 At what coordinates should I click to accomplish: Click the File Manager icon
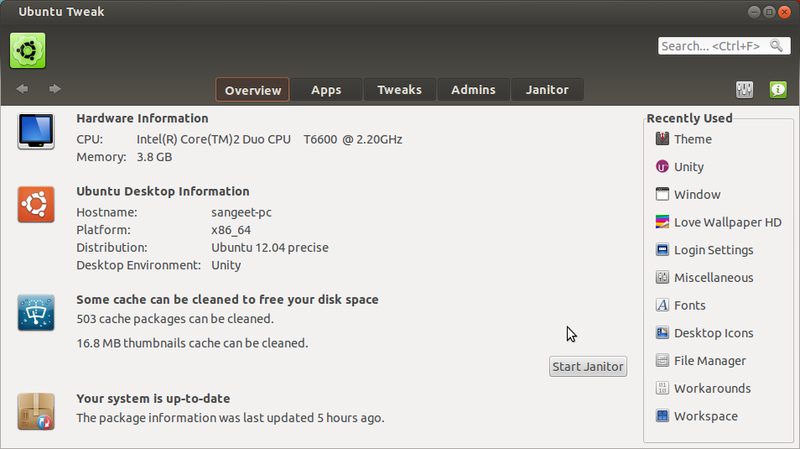662,360
